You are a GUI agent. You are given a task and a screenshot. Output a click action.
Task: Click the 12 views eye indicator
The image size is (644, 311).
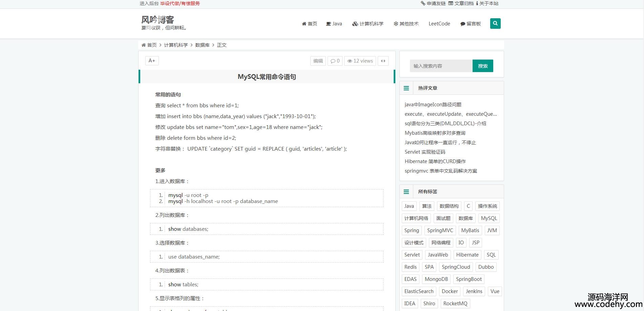coord(360,61)
